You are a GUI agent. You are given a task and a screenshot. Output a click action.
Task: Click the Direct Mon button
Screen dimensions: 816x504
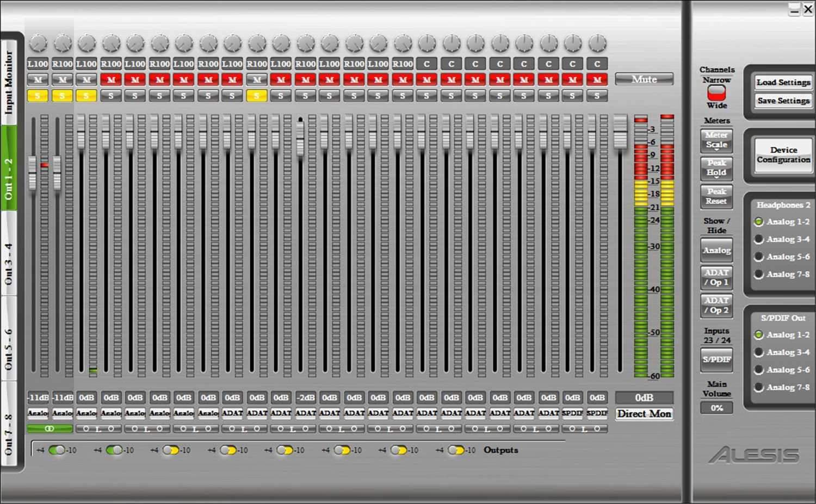click(x=644, y=414)
